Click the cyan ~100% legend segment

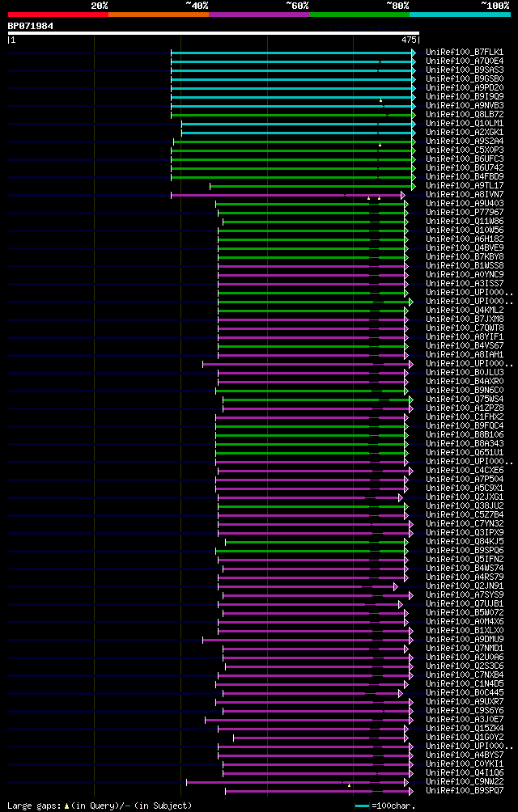pyautogui.click(x=460, y=15)
